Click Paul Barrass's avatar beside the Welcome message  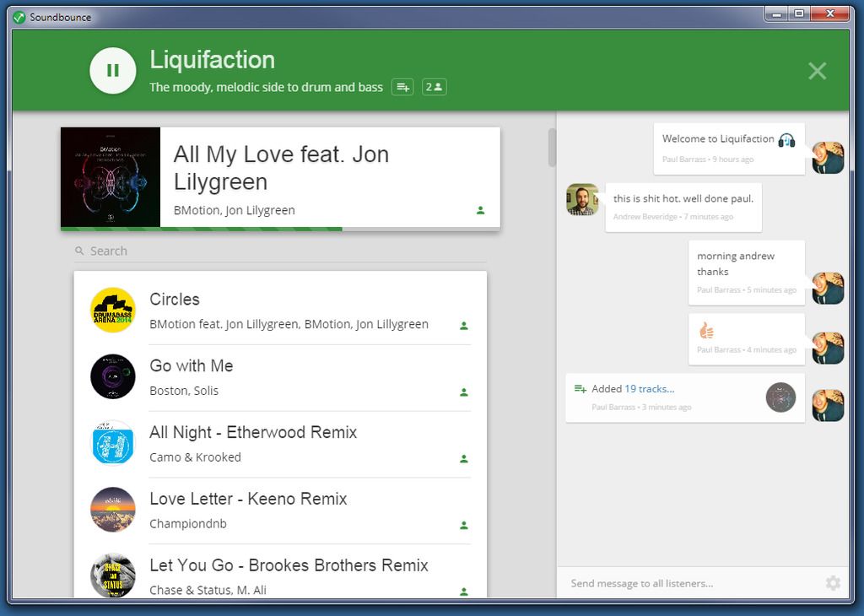coord(829,158)
